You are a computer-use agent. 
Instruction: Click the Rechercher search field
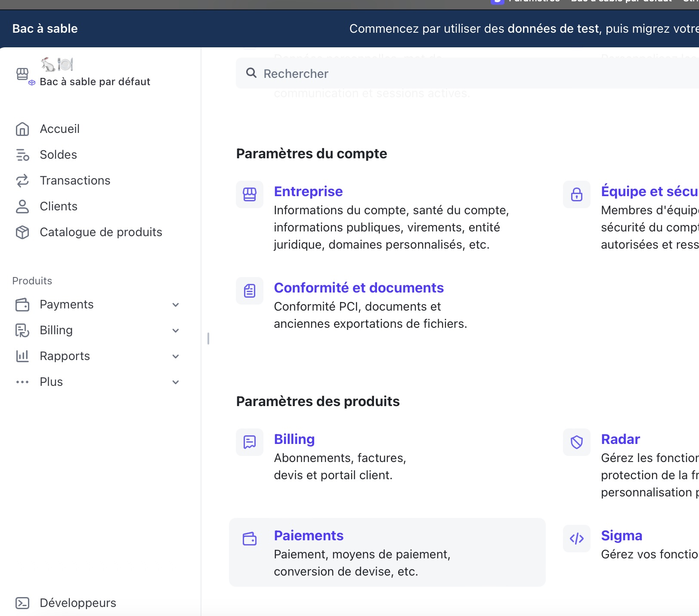click(430, 74)
